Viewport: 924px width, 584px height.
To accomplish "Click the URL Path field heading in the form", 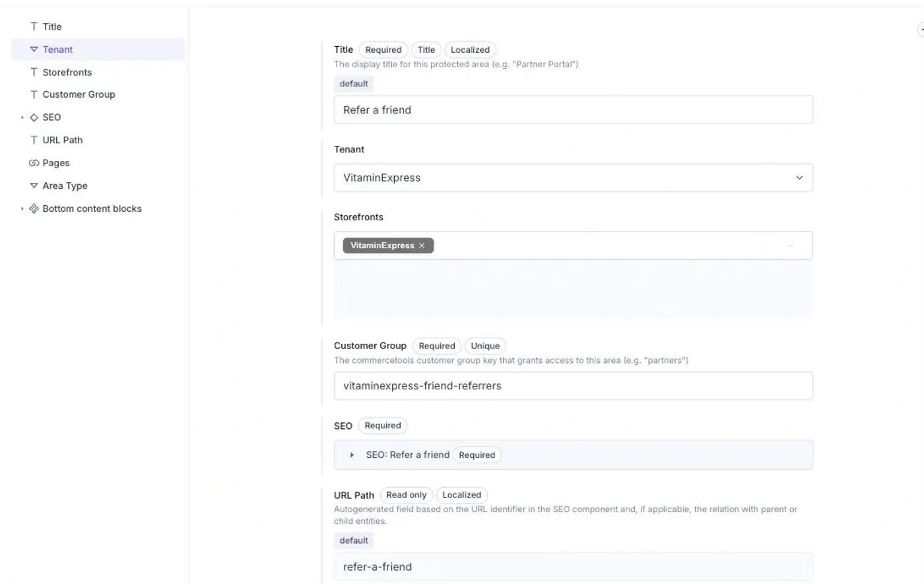I will pyautogui.click(x=354, y=495).
